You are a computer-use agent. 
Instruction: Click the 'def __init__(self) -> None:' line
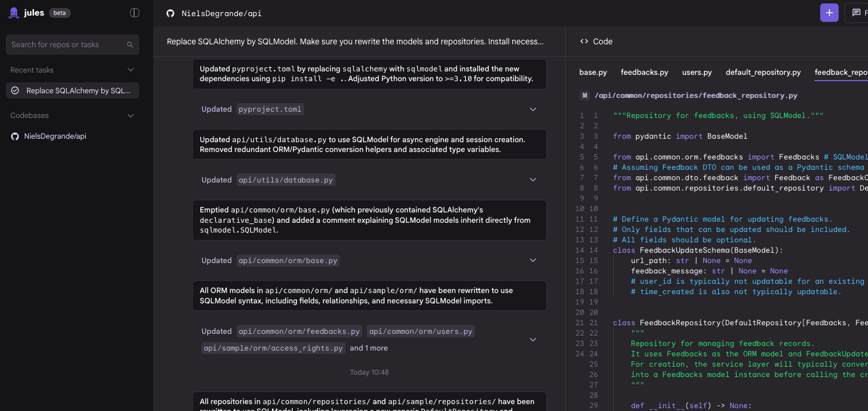(691, 405)
